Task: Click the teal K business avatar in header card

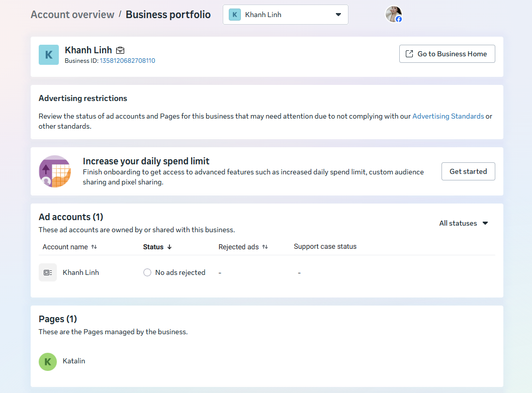Action: point(49,55)
